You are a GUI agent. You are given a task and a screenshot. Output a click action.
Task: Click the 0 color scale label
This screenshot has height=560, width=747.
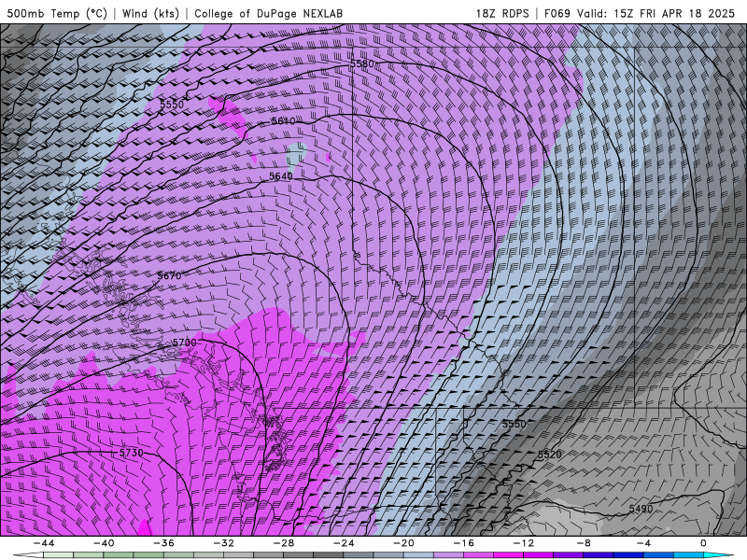click(703, 543)
